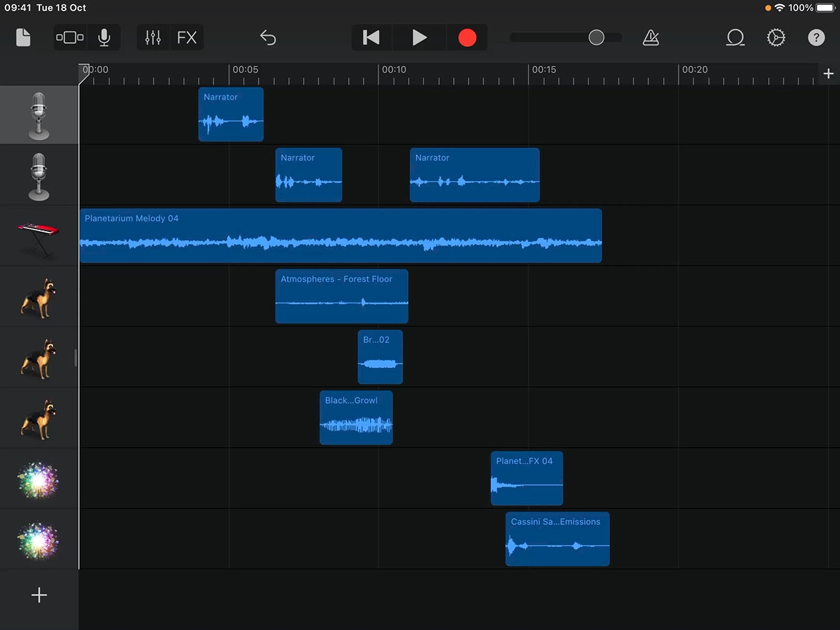Click the 00:10 mark on the ruler
The width and height of the screenshot is (840, 630).
pyautogui.click(x=394, y=70)
